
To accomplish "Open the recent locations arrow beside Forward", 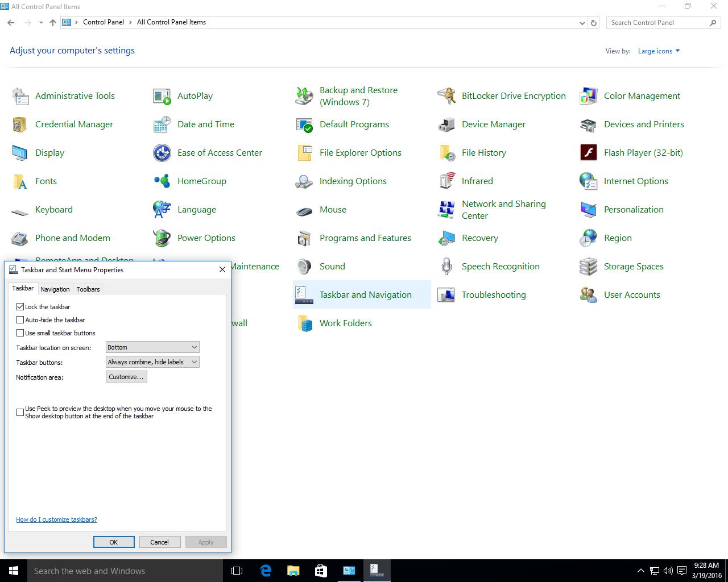I will [x=41, y=23].
